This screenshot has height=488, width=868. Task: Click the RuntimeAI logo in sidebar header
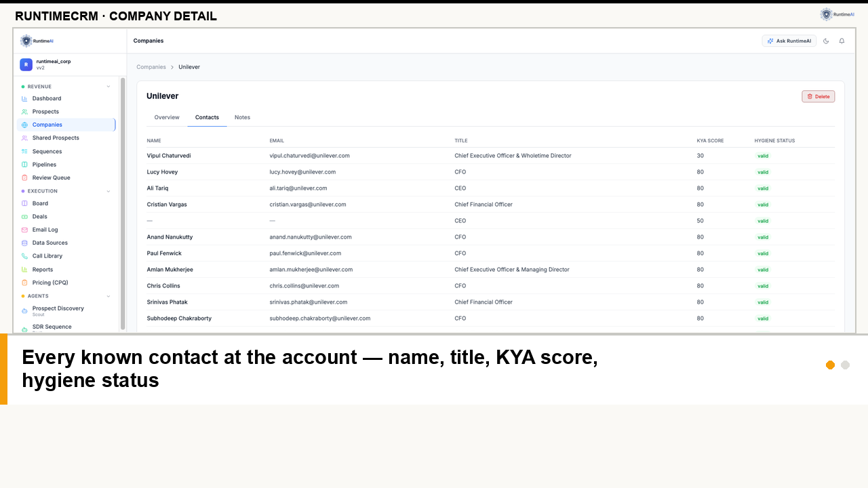(37, 41)
